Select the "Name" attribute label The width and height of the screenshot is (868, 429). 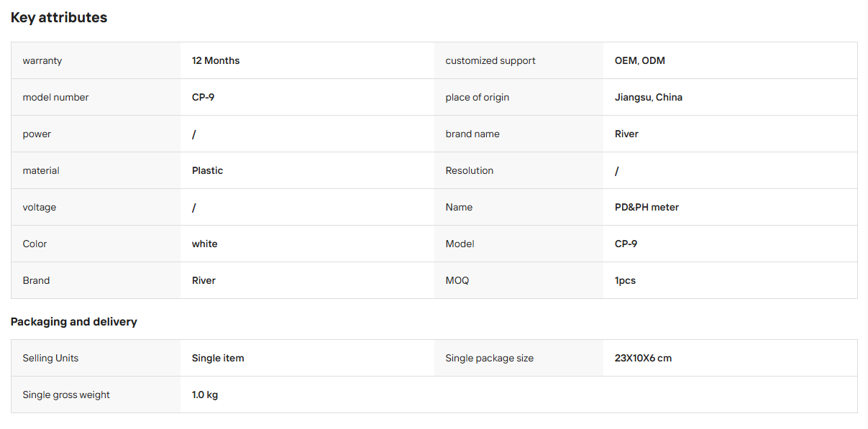coord(459,208)
